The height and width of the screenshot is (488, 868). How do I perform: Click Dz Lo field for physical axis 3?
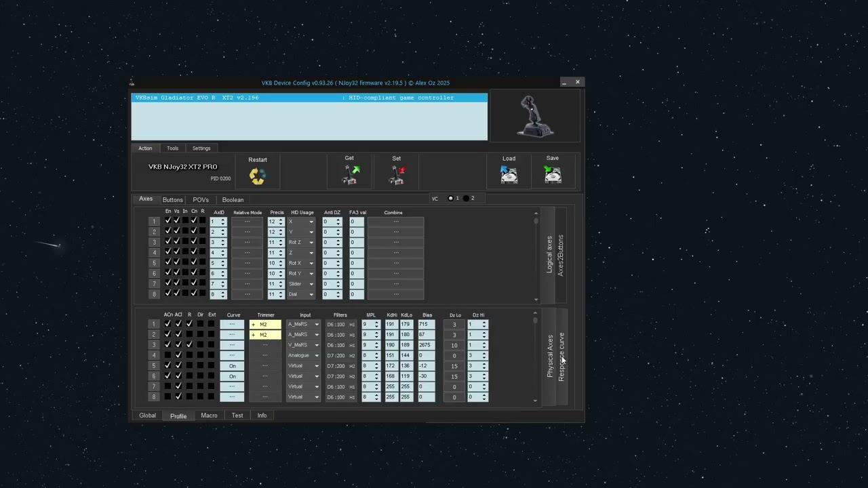pos(454,345)
